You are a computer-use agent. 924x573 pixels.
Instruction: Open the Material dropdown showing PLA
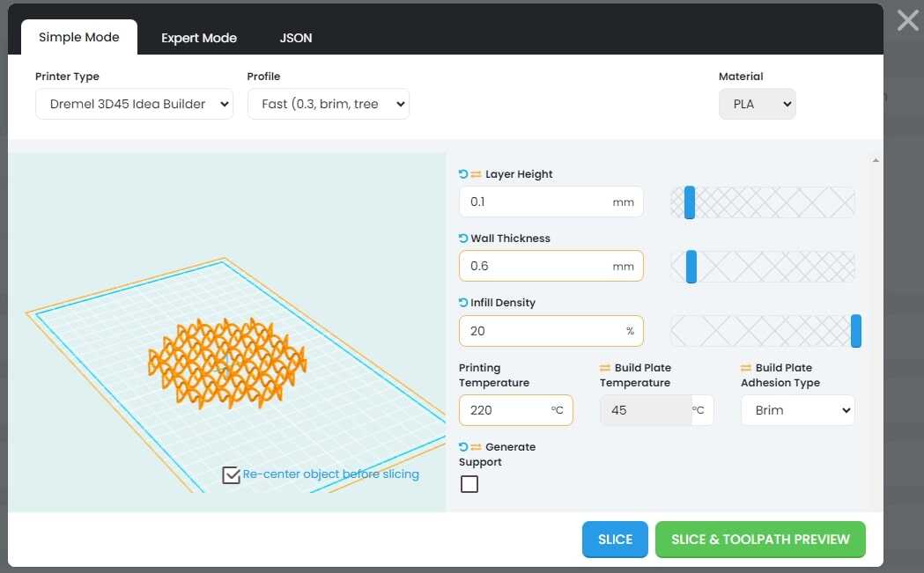757,104
